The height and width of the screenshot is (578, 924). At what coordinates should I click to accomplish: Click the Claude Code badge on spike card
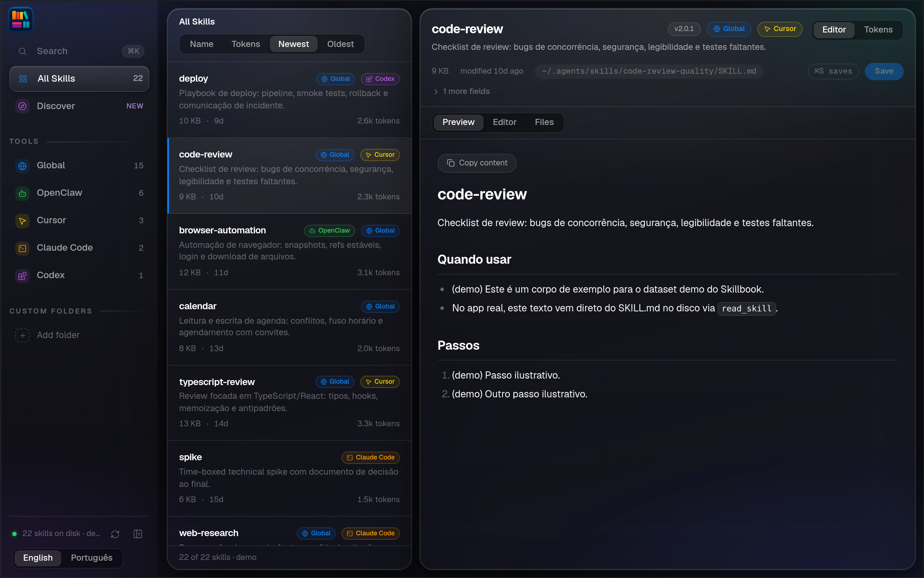point(370,458)
